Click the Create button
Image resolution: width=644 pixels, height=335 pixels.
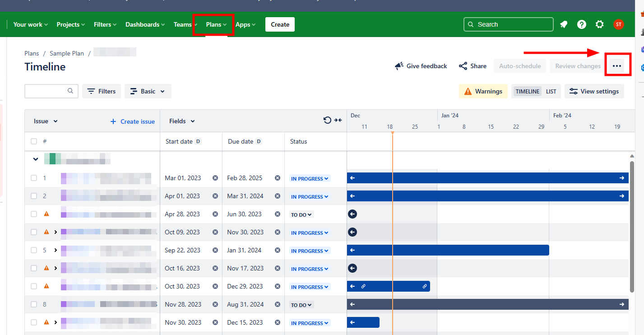pyautogui.click(x=280, y=24)
